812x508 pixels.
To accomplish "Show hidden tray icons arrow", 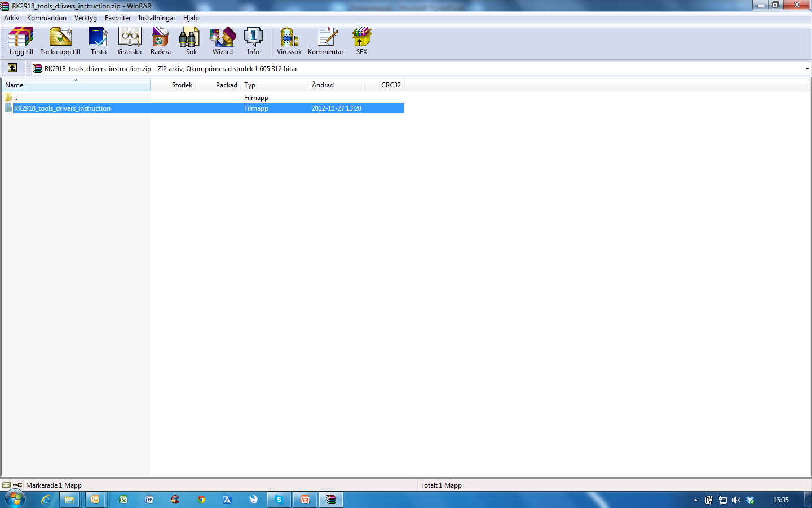I will coord(695,500).
